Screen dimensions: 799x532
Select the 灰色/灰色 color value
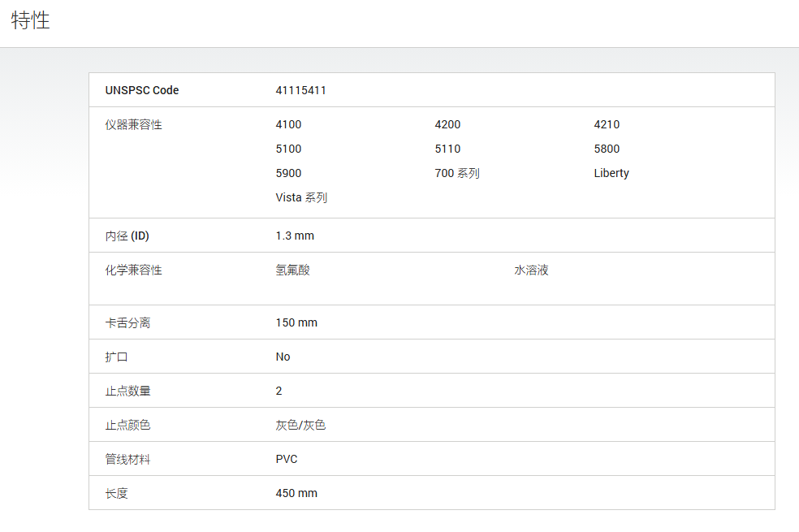(300, 425)
